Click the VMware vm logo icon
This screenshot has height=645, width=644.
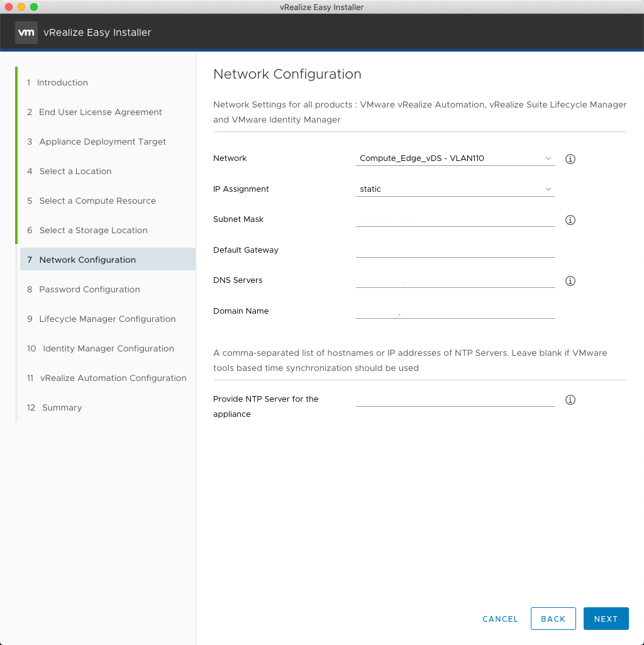(x=26, y=33)
